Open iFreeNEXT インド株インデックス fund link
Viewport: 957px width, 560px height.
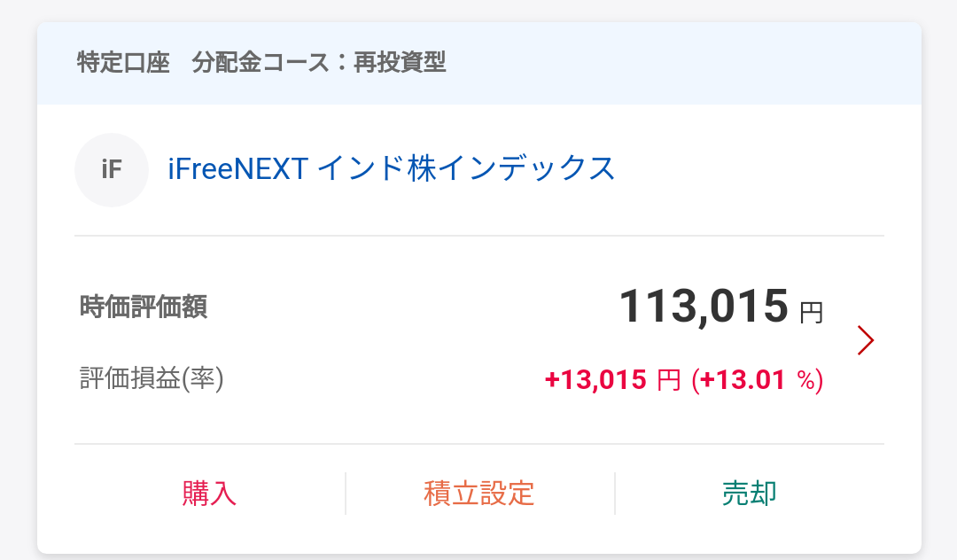pyautogui.click(x=392, y=168)
